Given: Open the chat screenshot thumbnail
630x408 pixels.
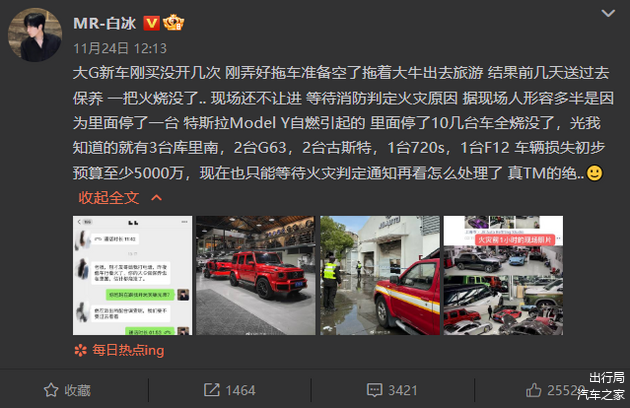Looking at the screenshot, I should [133, 275].
